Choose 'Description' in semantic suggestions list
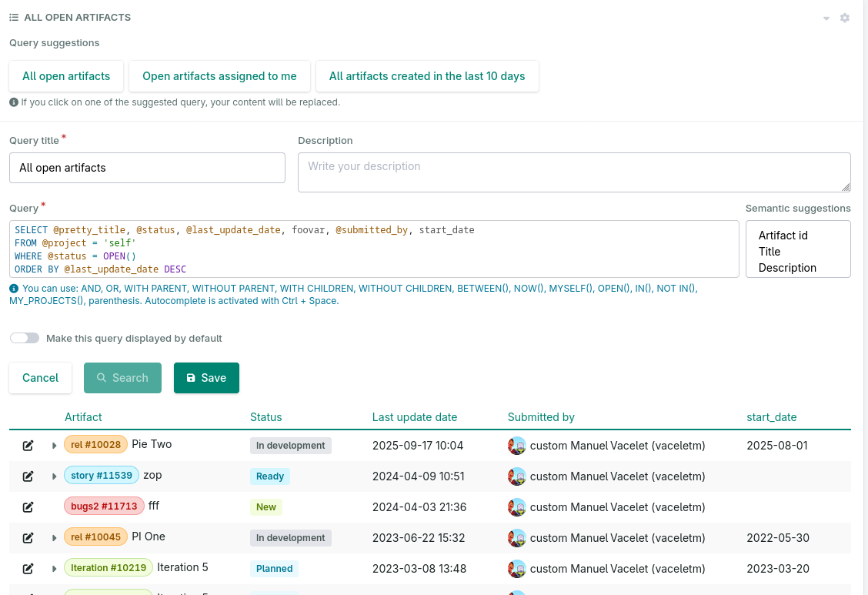 (x=787, y=268)
